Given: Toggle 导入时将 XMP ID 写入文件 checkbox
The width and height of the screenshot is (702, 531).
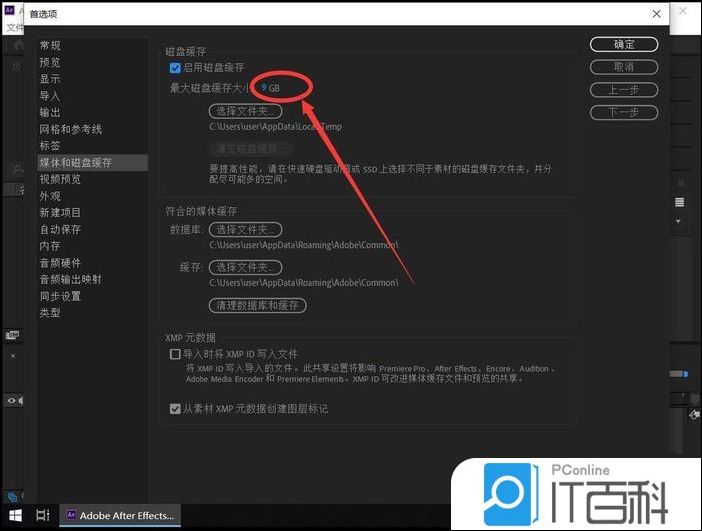Looking at the screenshot, I should point(175,354).
